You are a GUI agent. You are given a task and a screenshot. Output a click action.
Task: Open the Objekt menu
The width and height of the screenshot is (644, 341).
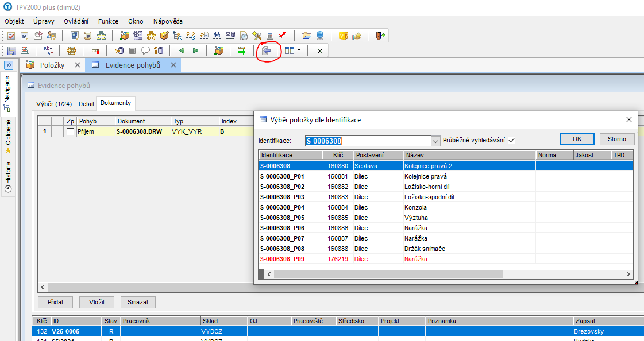click(x=14, y=21)
